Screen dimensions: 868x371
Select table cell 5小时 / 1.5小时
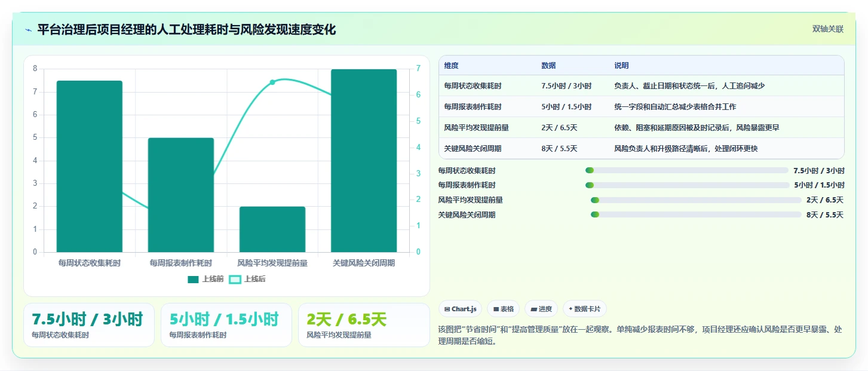pyautogui.click(x=566, y=107)
